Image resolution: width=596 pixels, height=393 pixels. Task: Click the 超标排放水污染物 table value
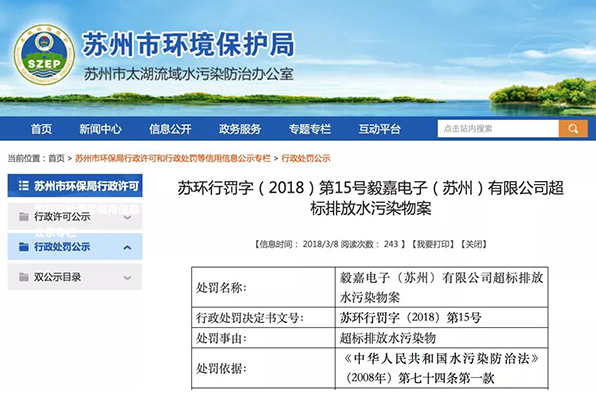click(441, 338)
